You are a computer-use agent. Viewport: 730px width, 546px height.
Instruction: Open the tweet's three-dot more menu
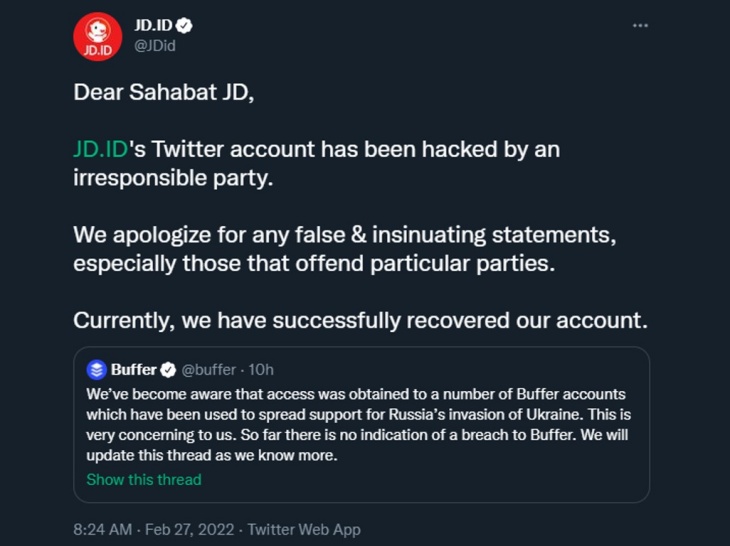[640, 25]
